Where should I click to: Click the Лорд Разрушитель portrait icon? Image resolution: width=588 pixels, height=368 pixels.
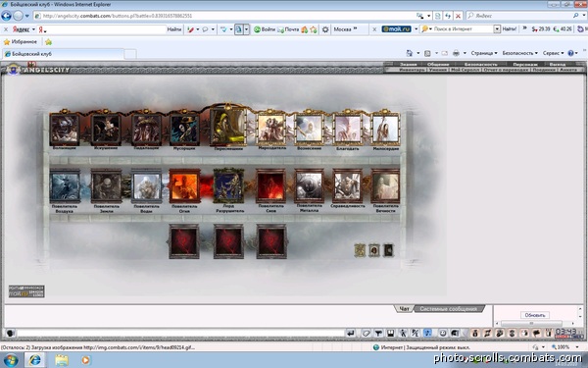228,185
